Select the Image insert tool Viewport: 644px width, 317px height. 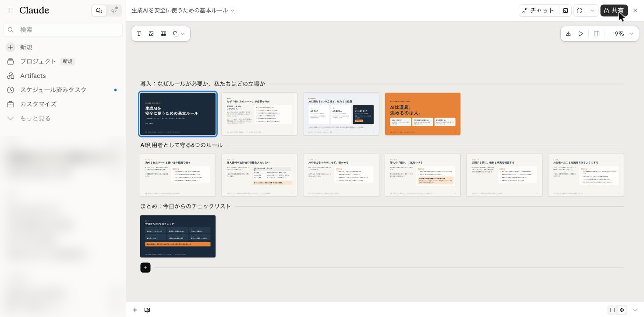click(x=151, y=34)
